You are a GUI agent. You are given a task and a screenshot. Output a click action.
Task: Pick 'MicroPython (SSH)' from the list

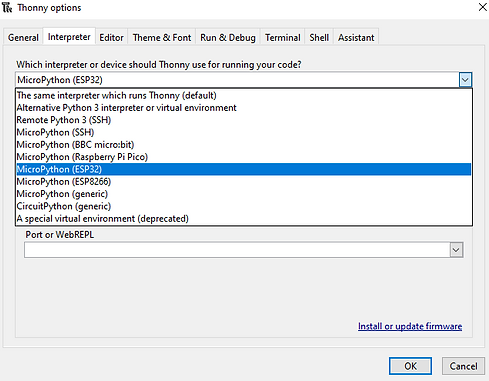pyautogui.click(x=244, y=132)
